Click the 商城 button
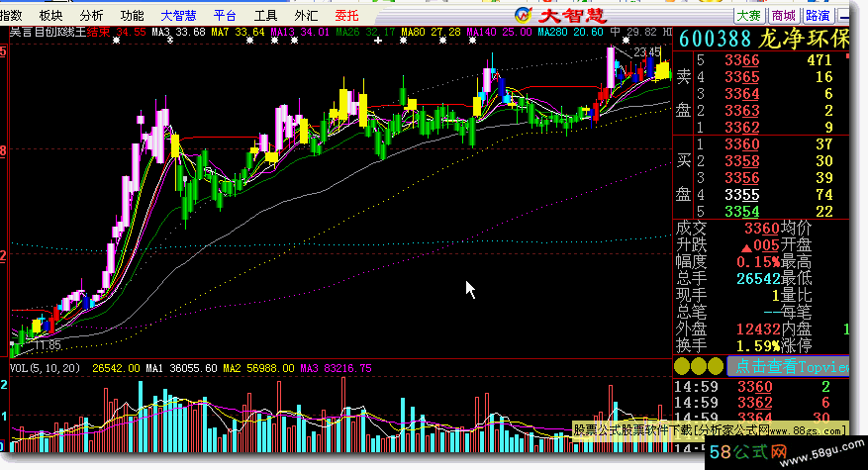Image resolution: width=868 pixels, height=470 pixels. [x=783, y=16]
